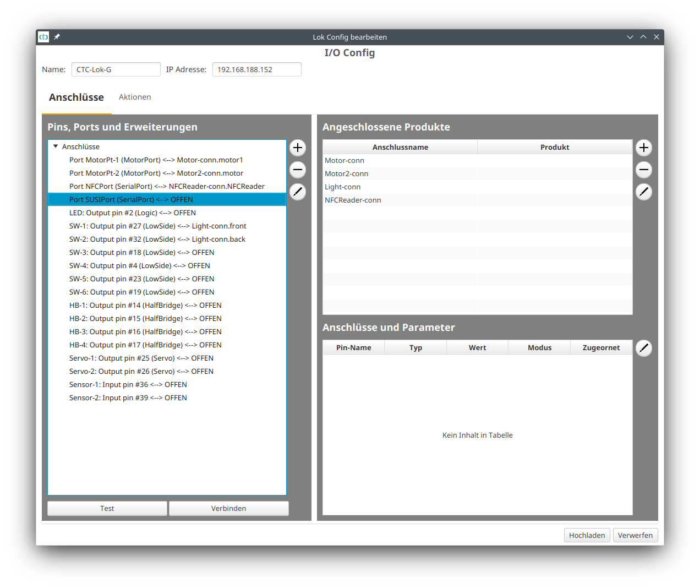This screenshot has width=700, height=588.
Task: Click the pin icon in title bar
Action: [57, 37]
